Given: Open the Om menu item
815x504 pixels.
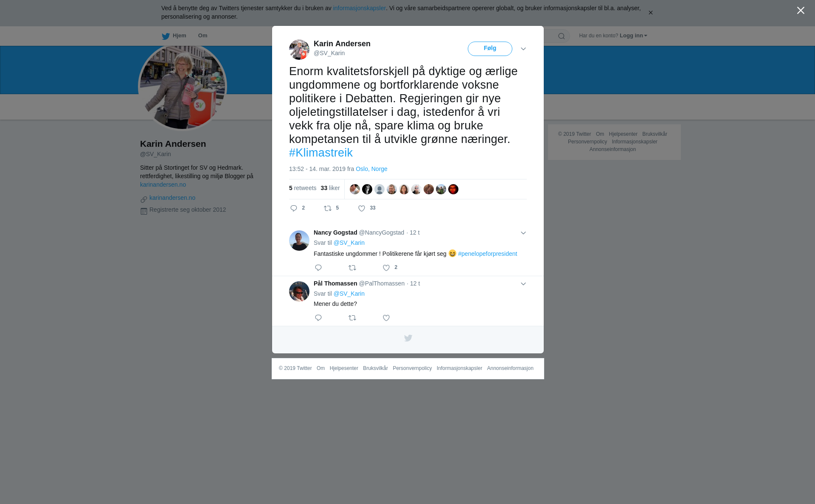Looking at the screenshot, I should pos(202,36).
